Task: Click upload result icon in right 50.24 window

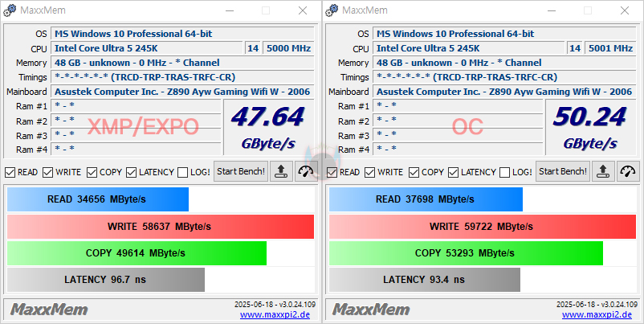Action: 603,171
